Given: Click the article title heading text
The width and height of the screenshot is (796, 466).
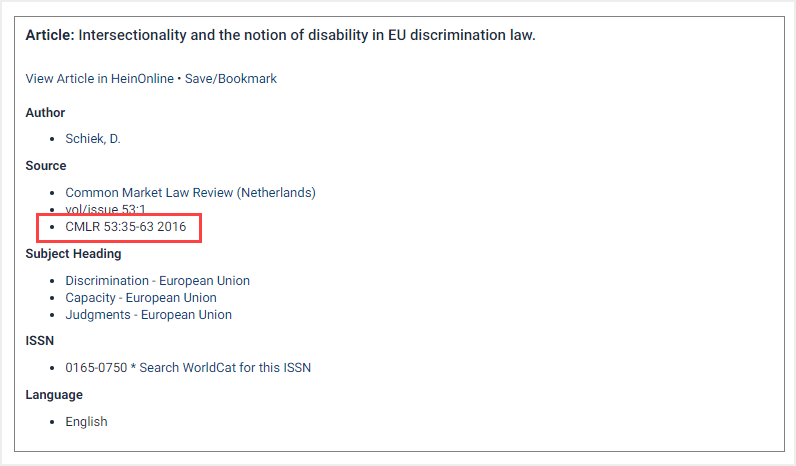Looking at the screenshot, I should point(307,35).
